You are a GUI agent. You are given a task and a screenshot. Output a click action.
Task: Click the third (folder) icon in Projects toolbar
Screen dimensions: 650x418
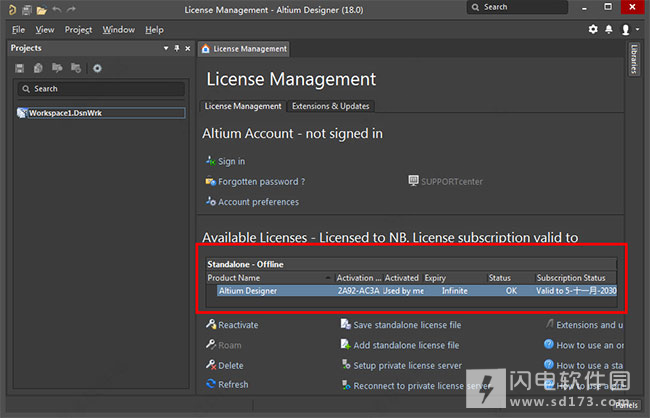pyautogui.click(x=57, y=68)
